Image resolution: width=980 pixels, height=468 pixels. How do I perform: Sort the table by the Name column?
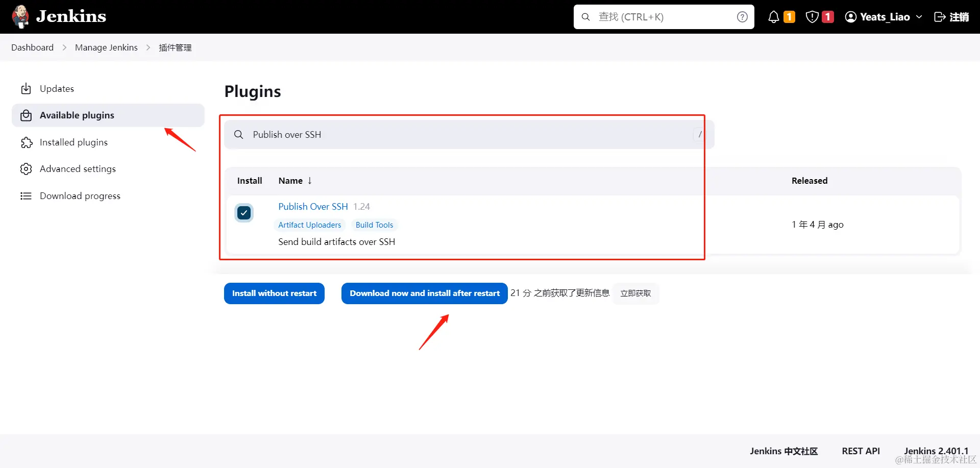coord(295,181)
